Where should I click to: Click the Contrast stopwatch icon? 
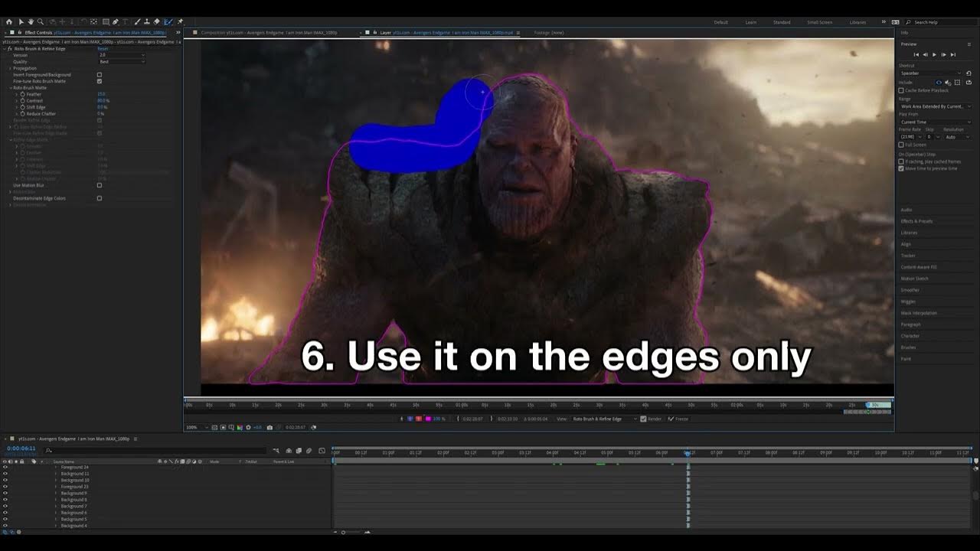22,100
